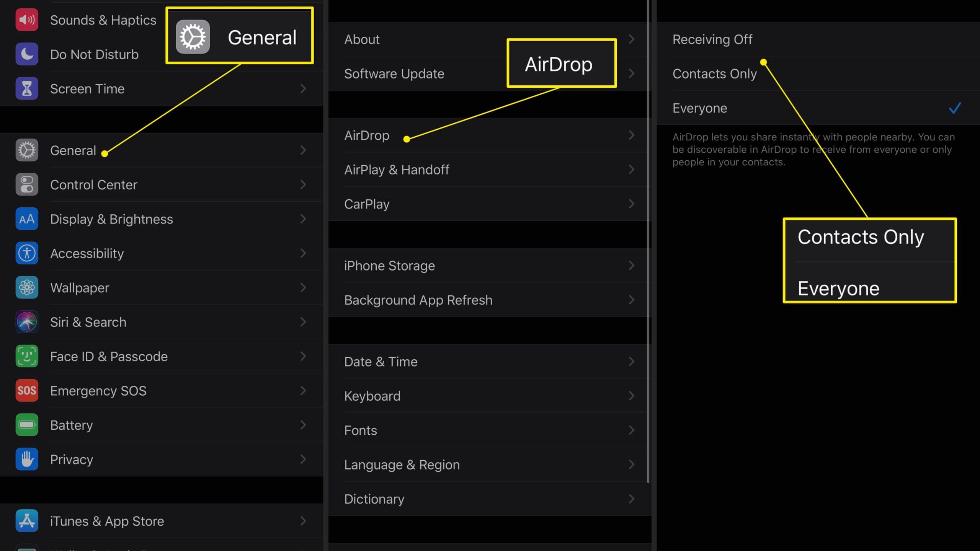Tap the blue Accessibility figure icon
This screenshot has height=551, width=980.
point(27,253)
